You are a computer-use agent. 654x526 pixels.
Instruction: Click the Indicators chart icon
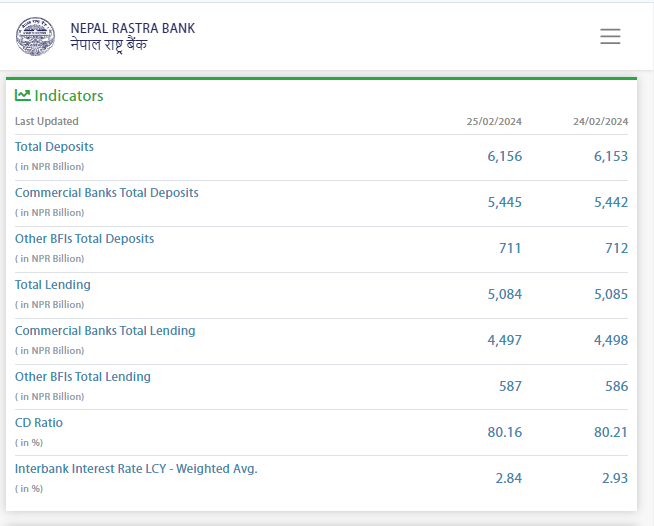click(x=23, y=95)
